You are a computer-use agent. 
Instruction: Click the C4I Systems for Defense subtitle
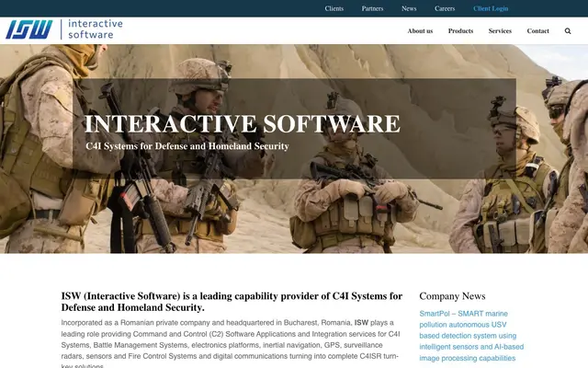(x=187, y=146)
